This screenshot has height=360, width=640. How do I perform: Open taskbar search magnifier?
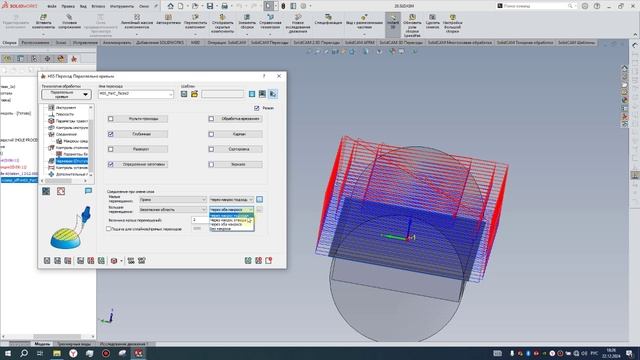(24, 353)
